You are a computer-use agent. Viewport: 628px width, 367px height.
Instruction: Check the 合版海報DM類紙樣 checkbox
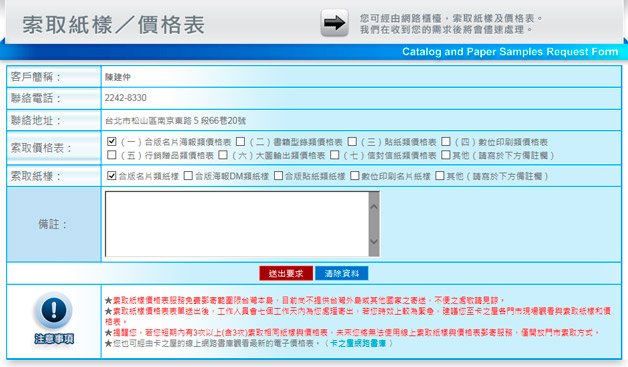pos(188,175)
